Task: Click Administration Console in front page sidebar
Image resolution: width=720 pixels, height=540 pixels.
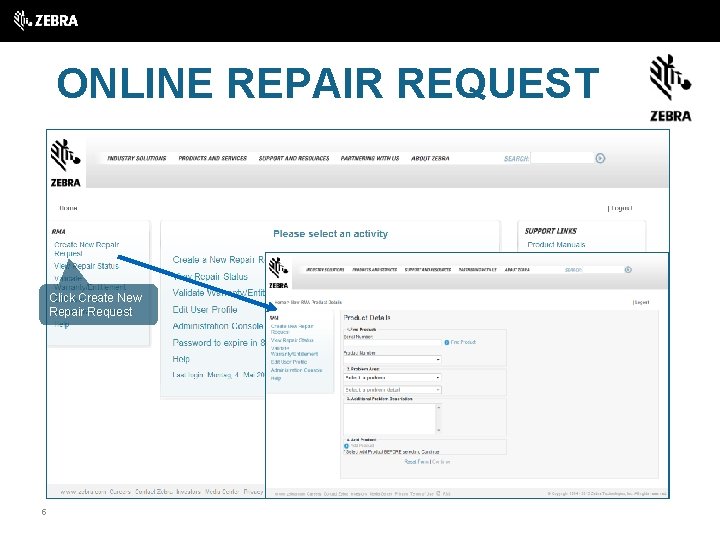Action: (296, 370)
